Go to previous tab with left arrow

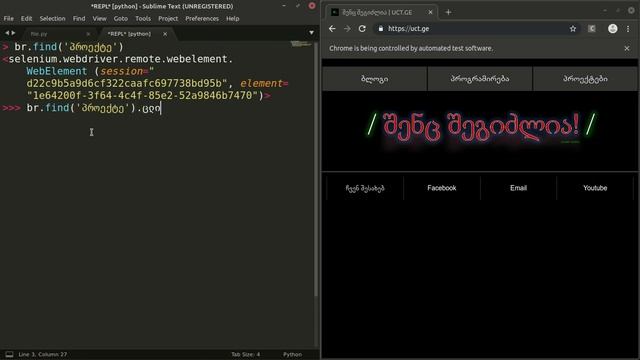point(7,33)
